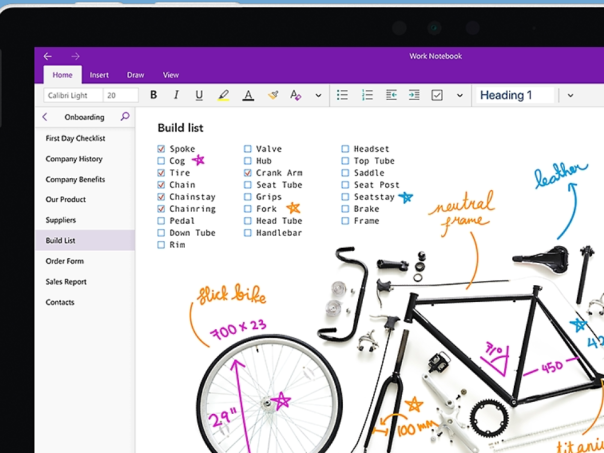This screenshot has height=453, width=604.
Task: Click the bulleted list icon
Action: 342,95
